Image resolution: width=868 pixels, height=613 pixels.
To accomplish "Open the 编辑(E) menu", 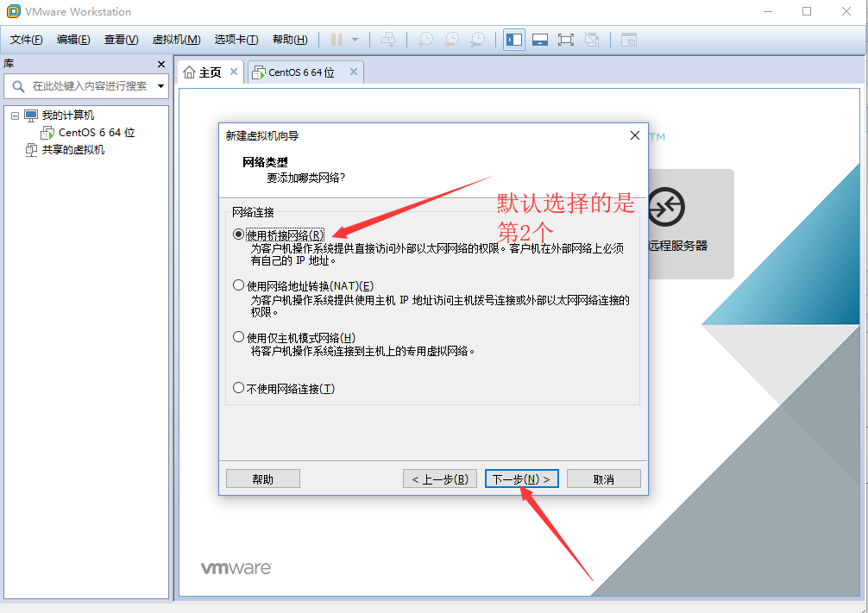I will pos(73,40).
